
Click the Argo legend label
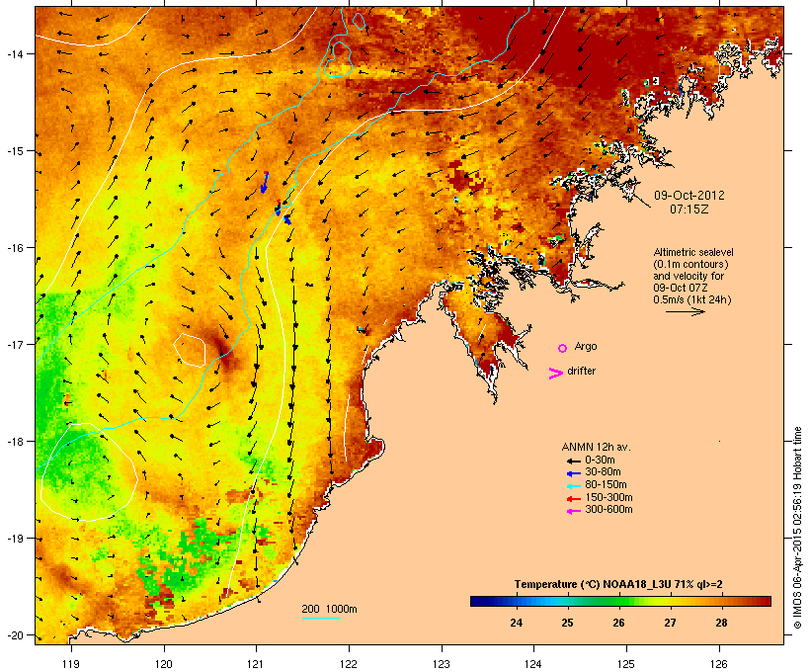(586, 346)
